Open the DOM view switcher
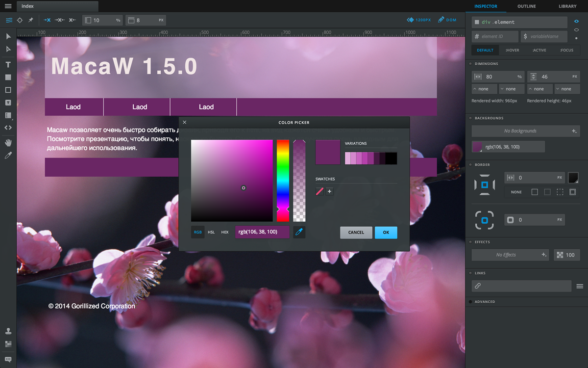 447,20
